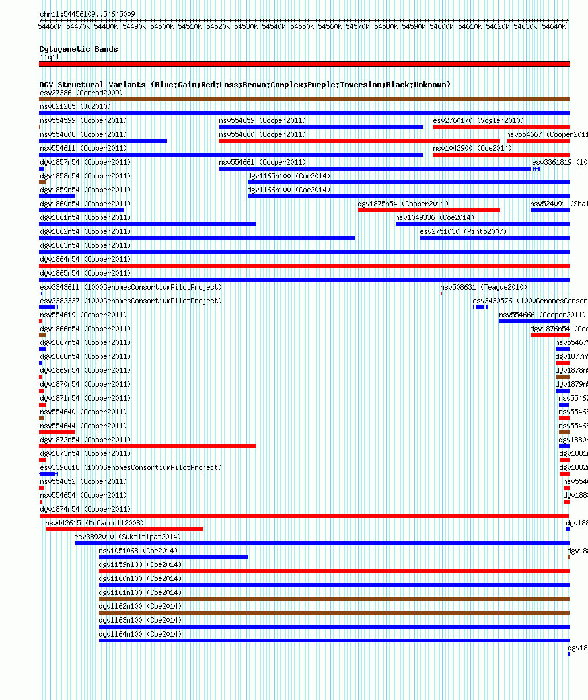
Task: Select esv3343611 1000Genomes variant label
Action: click(x=131, y=287)
